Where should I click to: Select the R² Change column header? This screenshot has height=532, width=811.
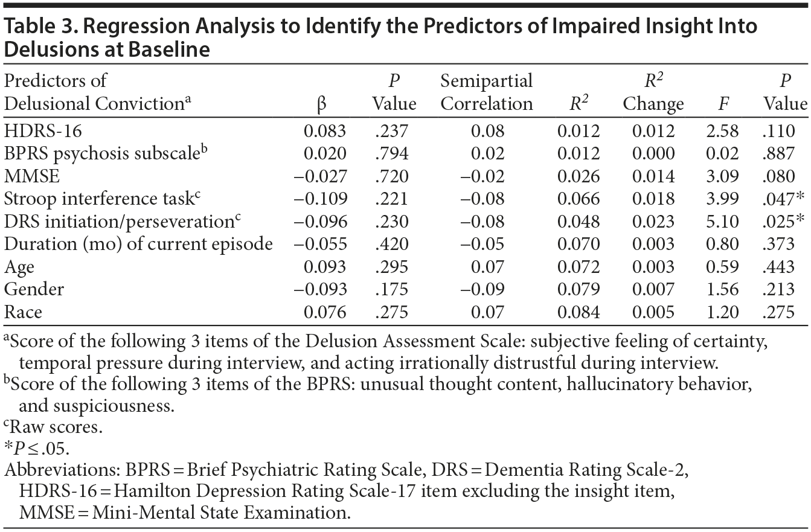pos(653,92)
